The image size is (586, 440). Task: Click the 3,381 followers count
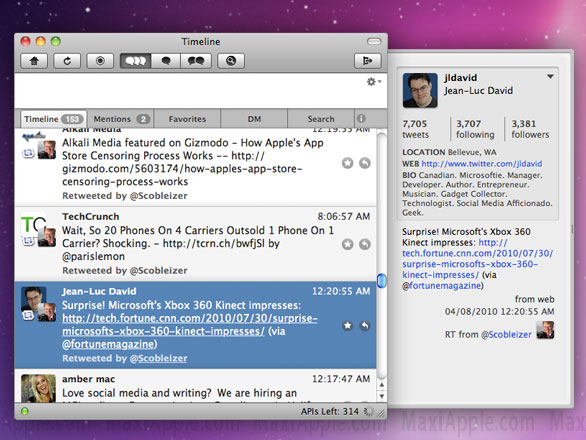(x=530, y=129)
